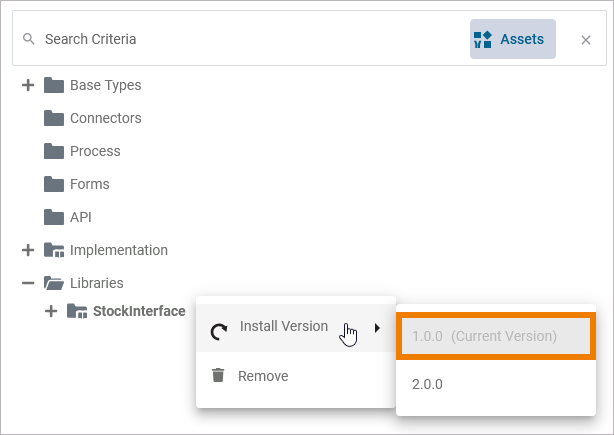This screenshot has height=435, width=614.
Task: Type in the Search Criteria field
Action: pyautogui.click(x=250, y=40)
